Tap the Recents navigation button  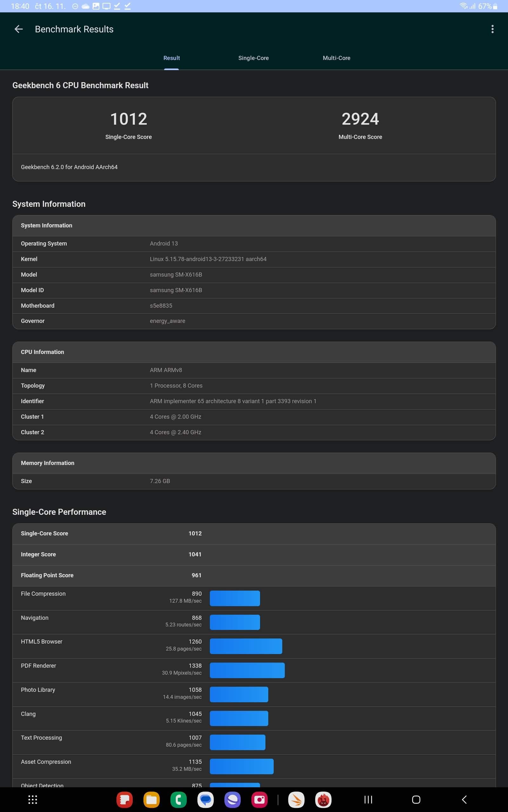coord(368,800)
